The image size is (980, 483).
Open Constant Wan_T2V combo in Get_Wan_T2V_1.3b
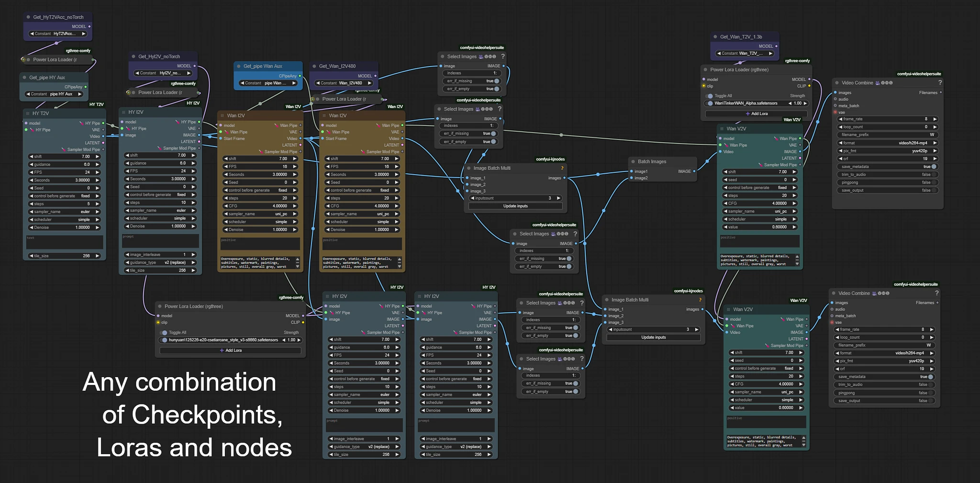tap(745, 54)
